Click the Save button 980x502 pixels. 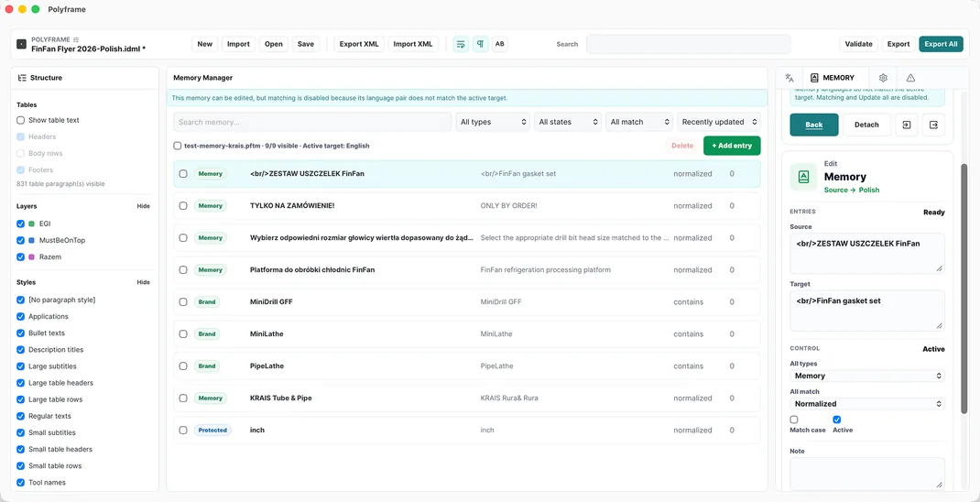pos(306,44)
